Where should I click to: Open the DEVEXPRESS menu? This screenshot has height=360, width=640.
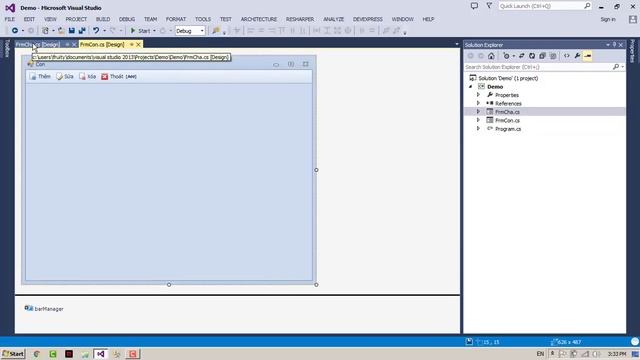[368, 19]
